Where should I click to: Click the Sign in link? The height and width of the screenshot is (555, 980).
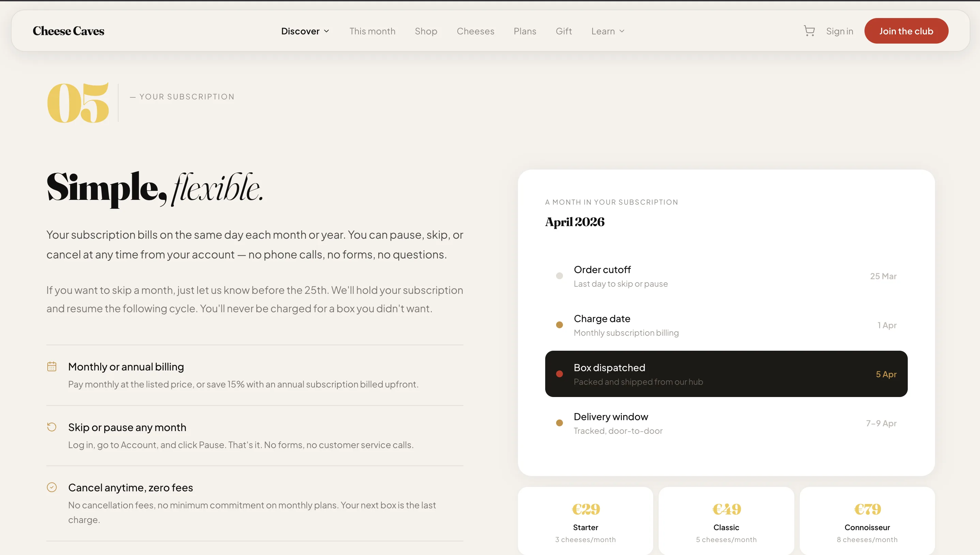pyautogui.click(x=839, y=31)
